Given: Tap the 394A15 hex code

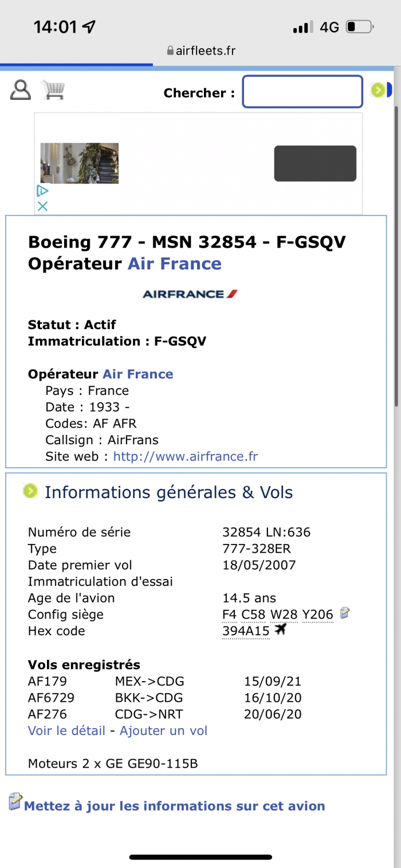Looking at the screenshot, I should [246, 631].
